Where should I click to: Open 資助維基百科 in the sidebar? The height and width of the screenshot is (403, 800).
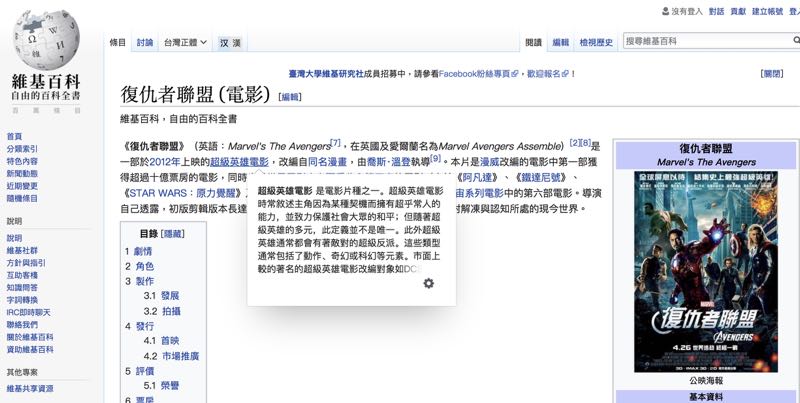(x=30, y=349)
